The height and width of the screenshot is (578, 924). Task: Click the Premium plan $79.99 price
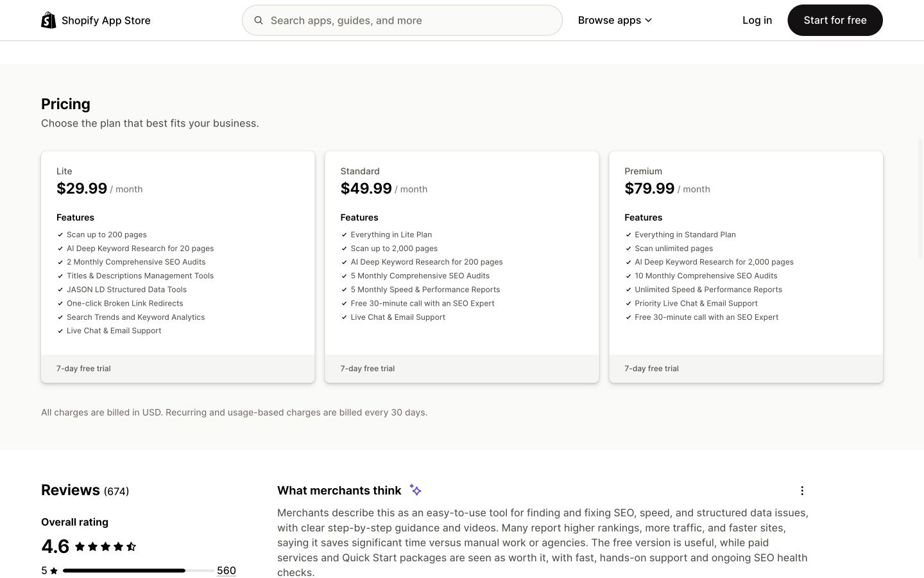click(x=649, y=188)
